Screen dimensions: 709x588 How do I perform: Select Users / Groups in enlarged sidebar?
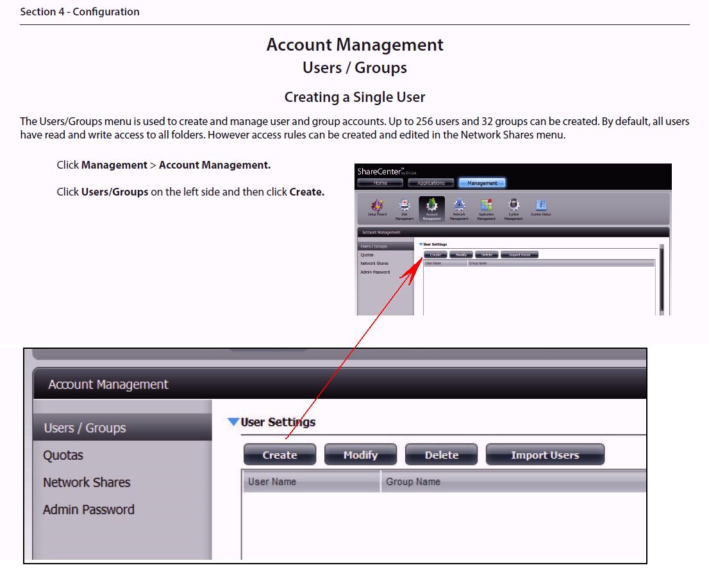(x=122, y=428)
